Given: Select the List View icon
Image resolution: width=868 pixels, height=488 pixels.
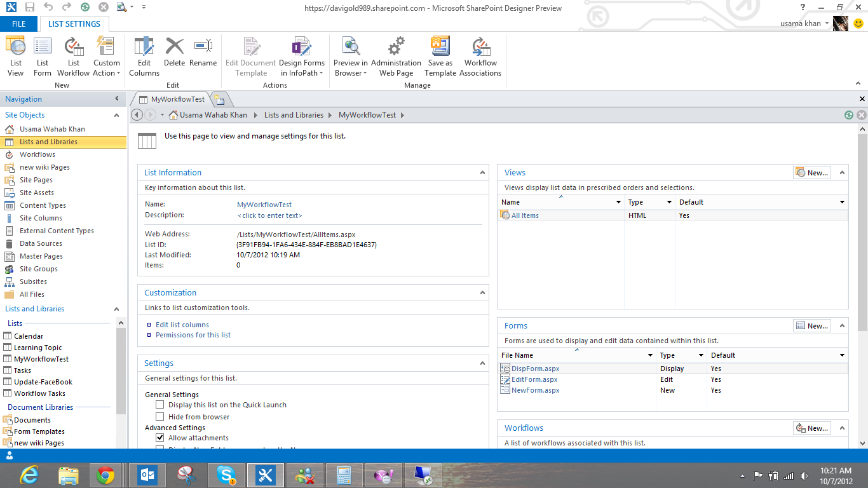Looking at the screenshot, I should pyautogui.click(x=15, y=55).
